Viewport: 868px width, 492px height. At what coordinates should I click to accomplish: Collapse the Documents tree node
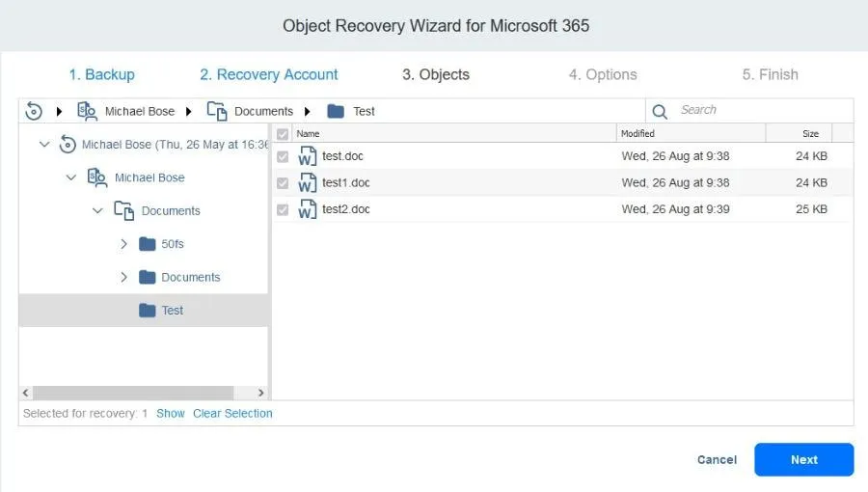click(x=97, y=210)
